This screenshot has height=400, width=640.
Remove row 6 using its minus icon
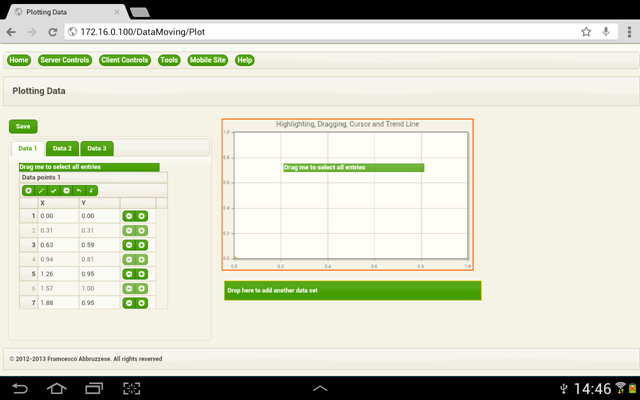[x=129, y=289]
